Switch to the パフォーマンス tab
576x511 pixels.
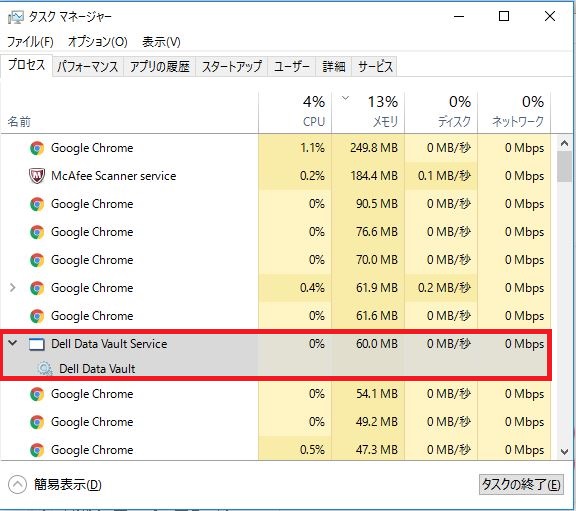[x=88, y=66]
